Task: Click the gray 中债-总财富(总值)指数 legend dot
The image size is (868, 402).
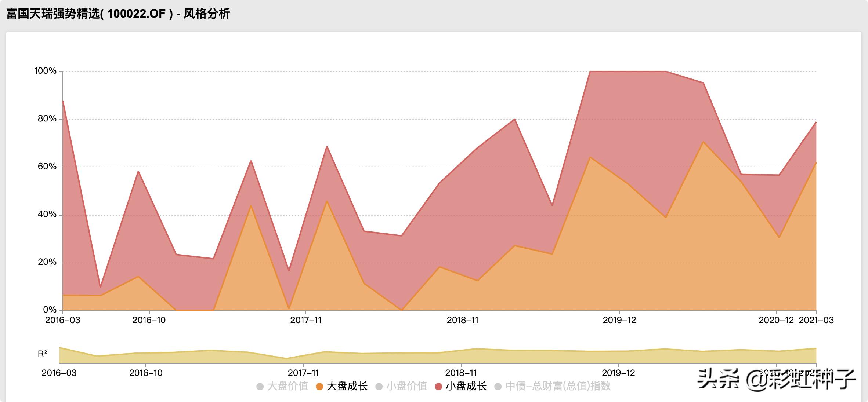Action: click(x=498, y=387)
